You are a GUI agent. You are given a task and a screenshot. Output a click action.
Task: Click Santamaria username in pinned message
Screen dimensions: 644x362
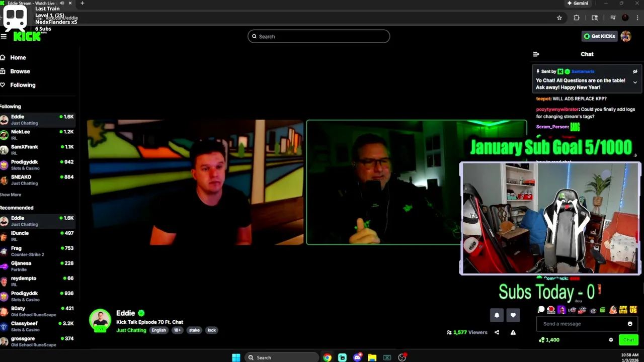coord(583,71)
